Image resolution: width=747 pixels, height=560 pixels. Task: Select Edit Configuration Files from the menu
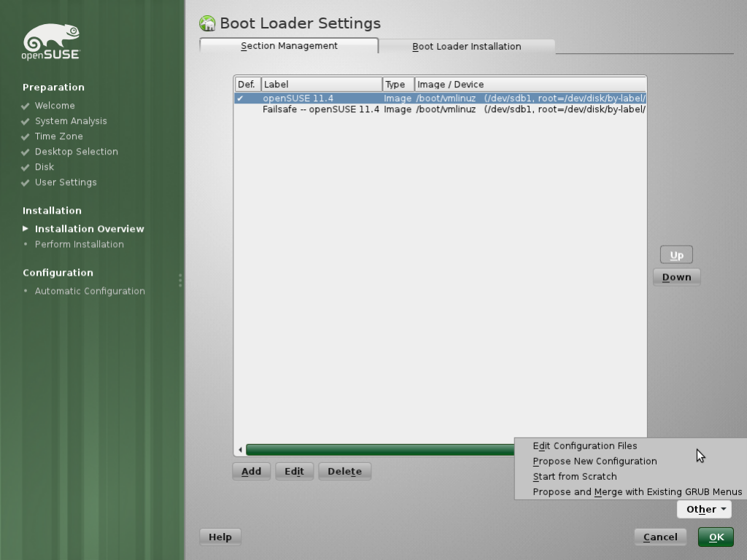[584, 446]
